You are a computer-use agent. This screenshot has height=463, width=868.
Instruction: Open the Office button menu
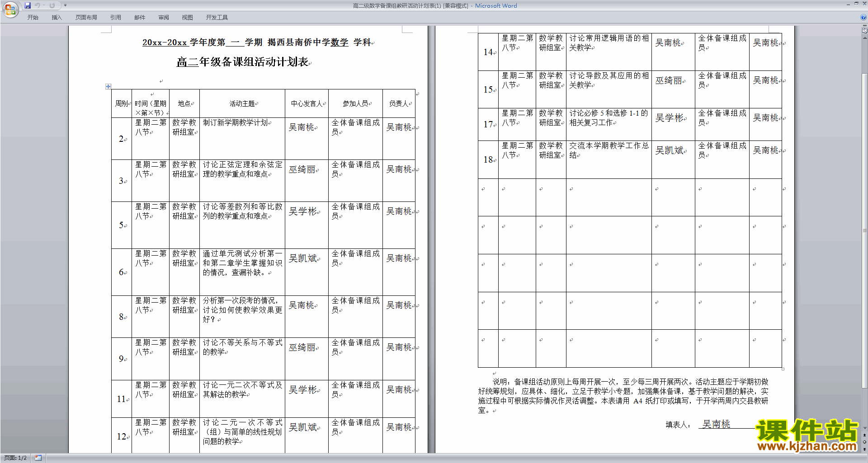(x=10, y=9)
